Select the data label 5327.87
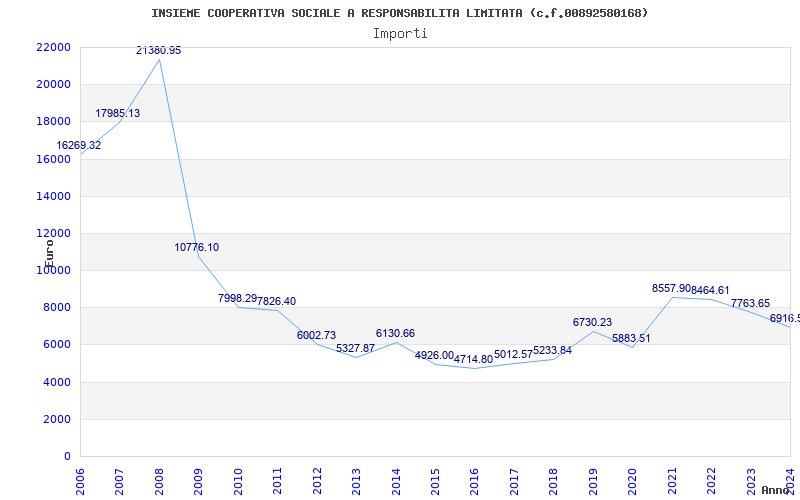The width and height of the screenshot is (800, 500). 356,348
